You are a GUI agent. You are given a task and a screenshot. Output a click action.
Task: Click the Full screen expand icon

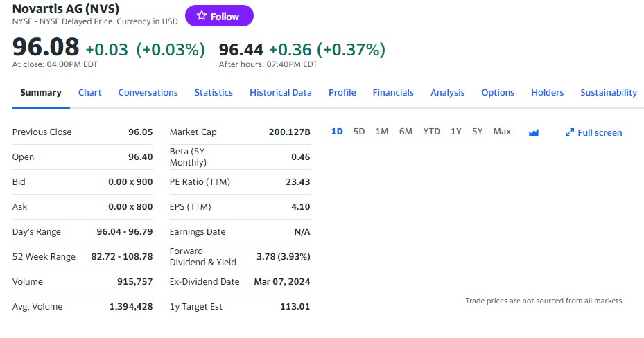[570, 132]
